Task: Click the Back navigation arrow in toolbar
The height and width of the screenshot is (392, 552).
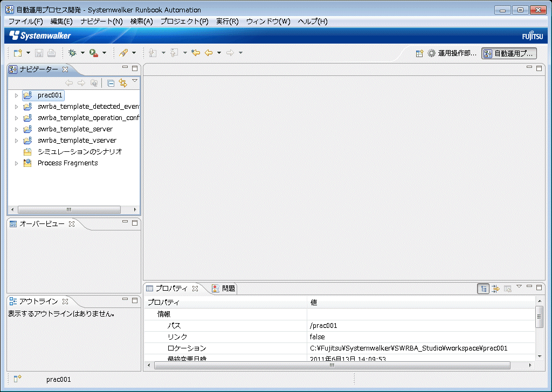Action: [209, 53]
